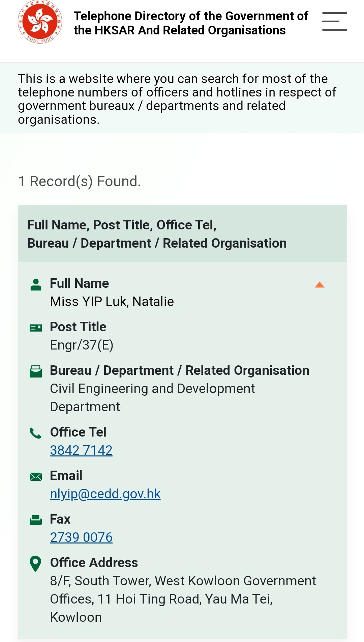The height and width of the screenshot is (642, 364).
Task: Click the Telephone Directory site title
Action: (x=191, y=23)
